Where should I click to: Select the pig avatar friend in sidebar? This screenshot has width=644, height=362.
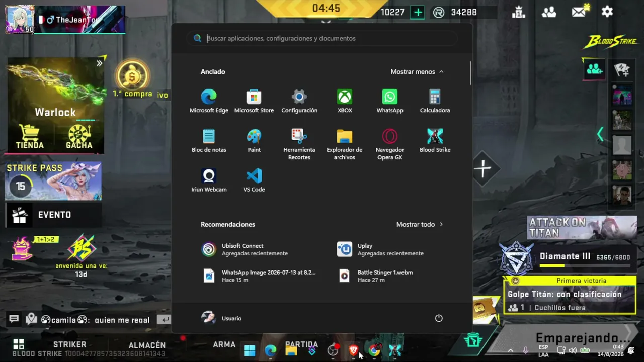[x=622, y=170]
